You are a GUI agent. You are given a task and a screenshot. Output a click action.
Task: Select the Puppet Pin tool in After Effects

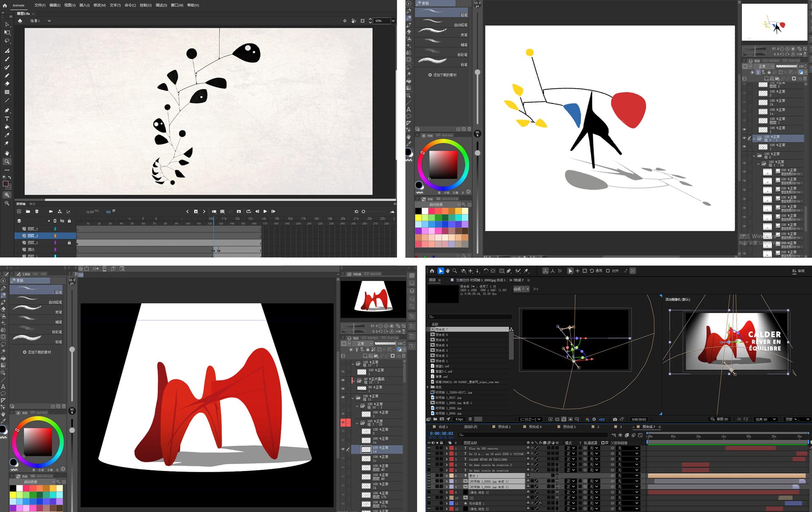pyautogui.click(x=527, y=271)
